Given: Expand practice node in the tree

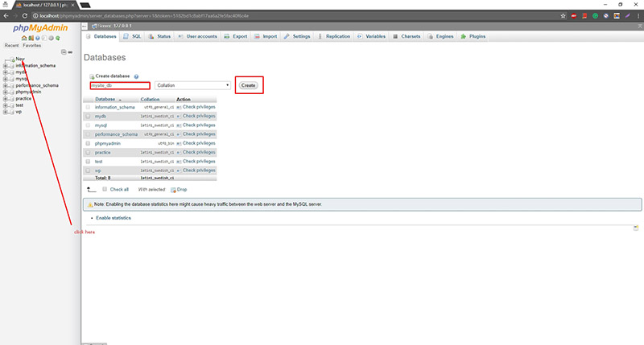Looking at the screenshot, I should pos(6,98).
